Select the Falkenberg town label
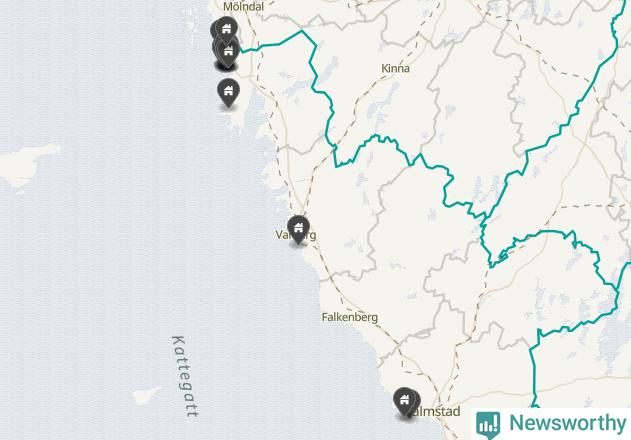This screenshot has height=440, width=631. coord(350,318)
